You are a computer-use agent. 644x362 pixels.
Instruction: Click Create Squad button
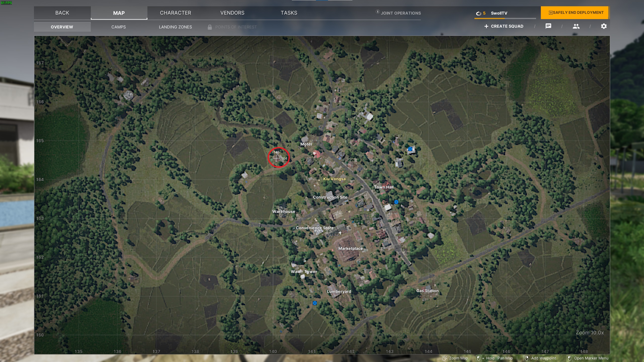click(504, 26)
